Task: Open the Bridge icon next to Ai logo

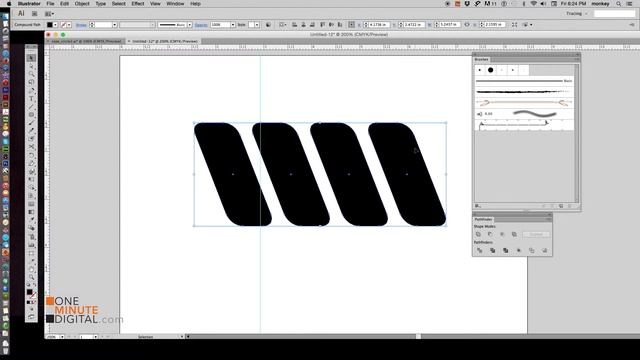Action: 35,14
